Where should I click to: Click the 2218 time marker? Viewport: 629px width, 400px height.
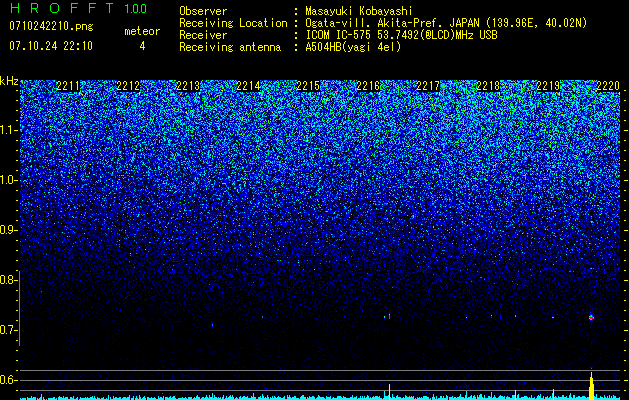(488, 86)
